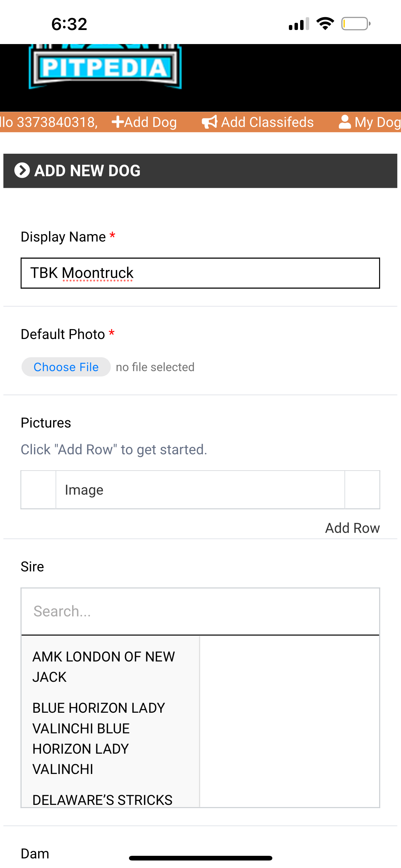Tap the Image column header cell
This screenshot has width=401, height=868.
click(x=200, y=490)
